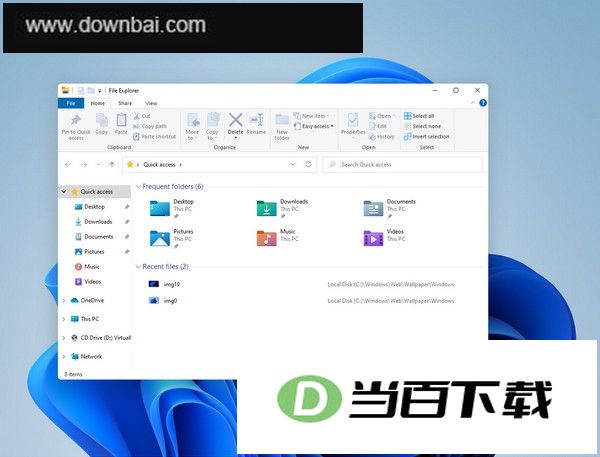Open the New item dropdown
600x457 pixels.
[311, 116]
